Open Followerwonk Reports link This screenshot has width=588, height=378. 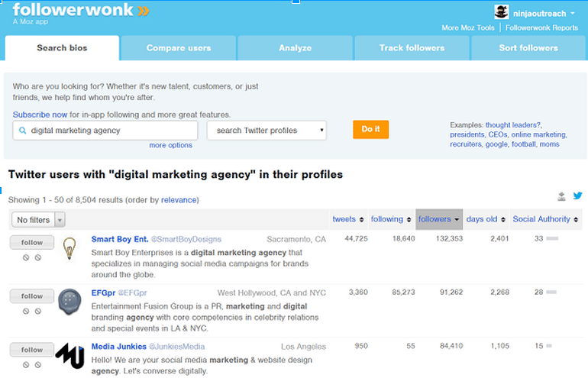click(541, 27)
